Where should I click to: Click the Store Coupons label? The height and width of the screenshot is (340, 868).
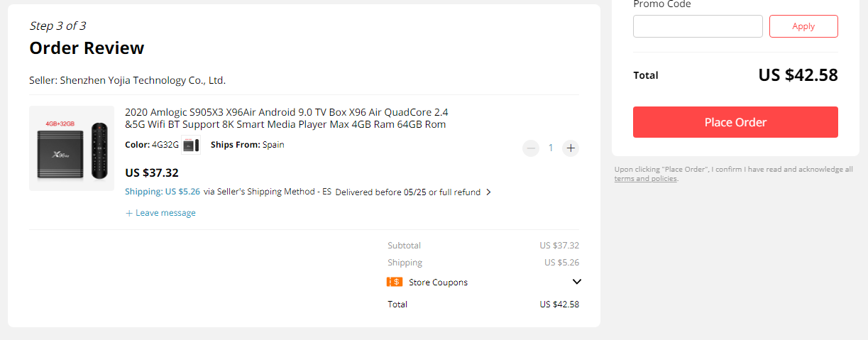[438, 283]
